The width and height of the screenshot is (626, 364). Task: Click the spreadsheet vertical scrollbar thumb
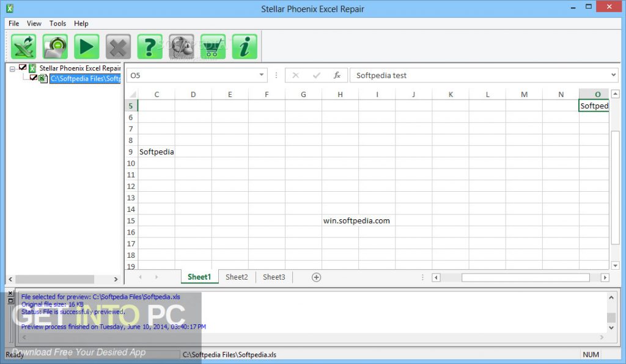pos(615,187)
